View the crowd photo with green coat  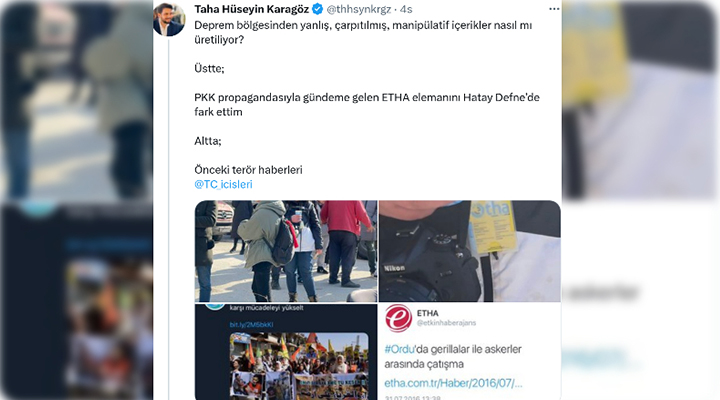click(x=286, y=251)
